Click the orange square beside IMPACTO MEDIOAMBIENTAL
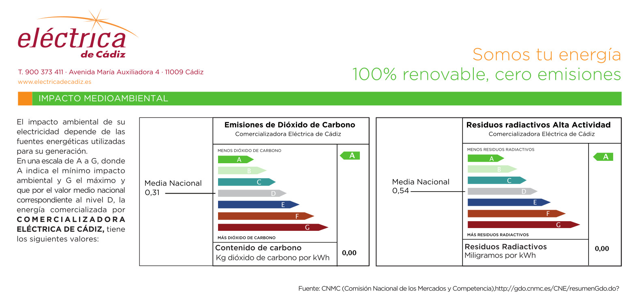 [x=25, y=98]
